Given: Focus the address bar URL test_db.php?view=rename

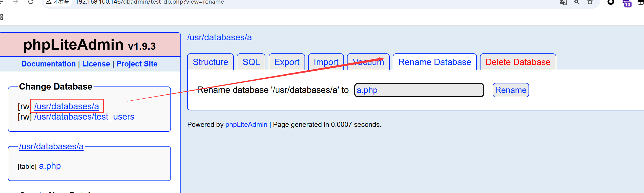Looking at the screenshot, I should click(150, 2).
